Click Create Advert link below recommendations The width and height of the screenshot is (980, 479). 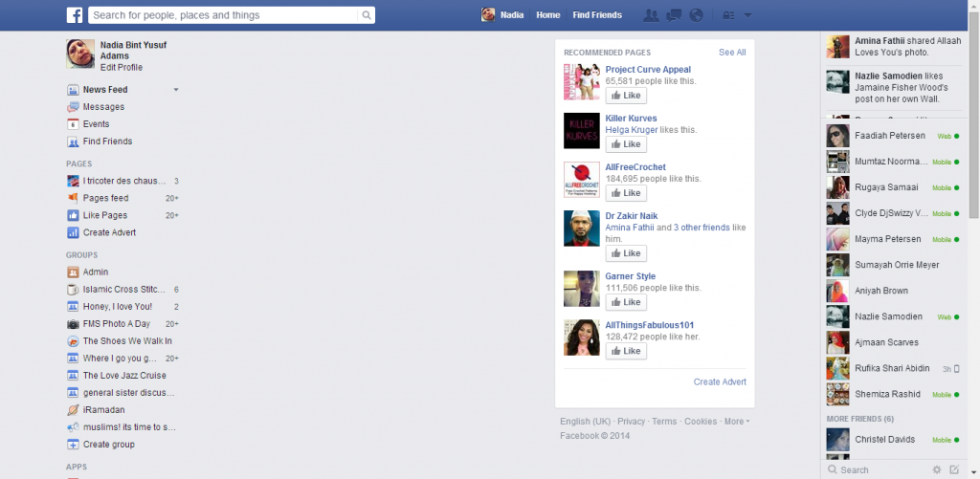720,382
